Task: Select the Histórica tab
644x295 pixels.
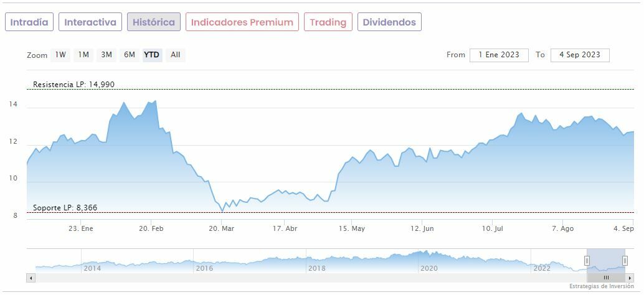Action: 154,22
